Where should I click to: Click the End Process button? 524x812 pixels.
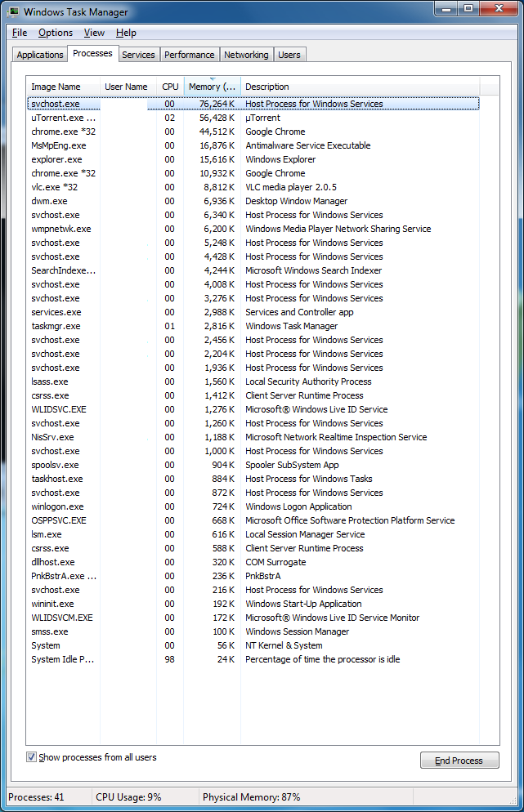point(459,761)
